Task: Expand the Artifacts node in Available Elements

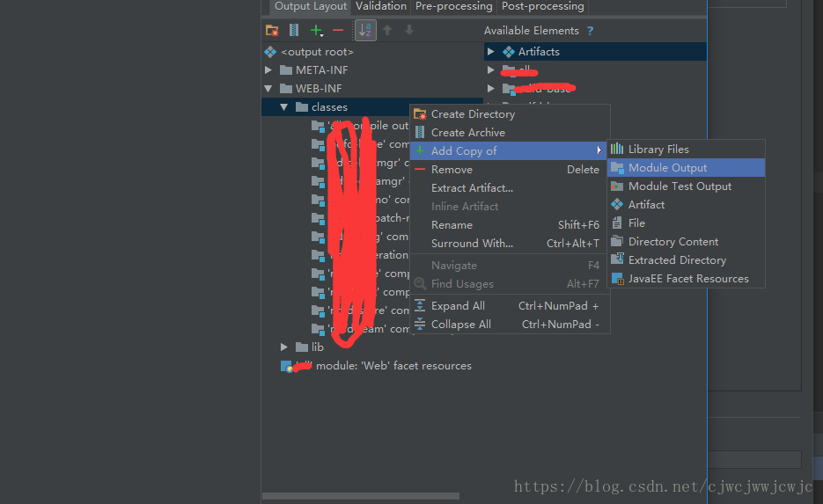Action: tap(491, 51)
